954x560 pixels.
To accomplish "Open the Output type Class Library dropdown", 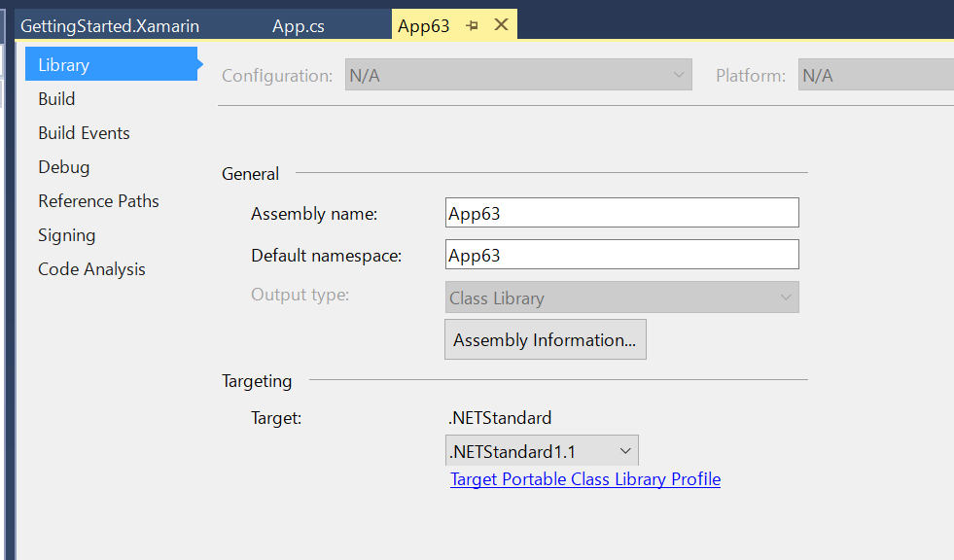I will coord(621,297).
